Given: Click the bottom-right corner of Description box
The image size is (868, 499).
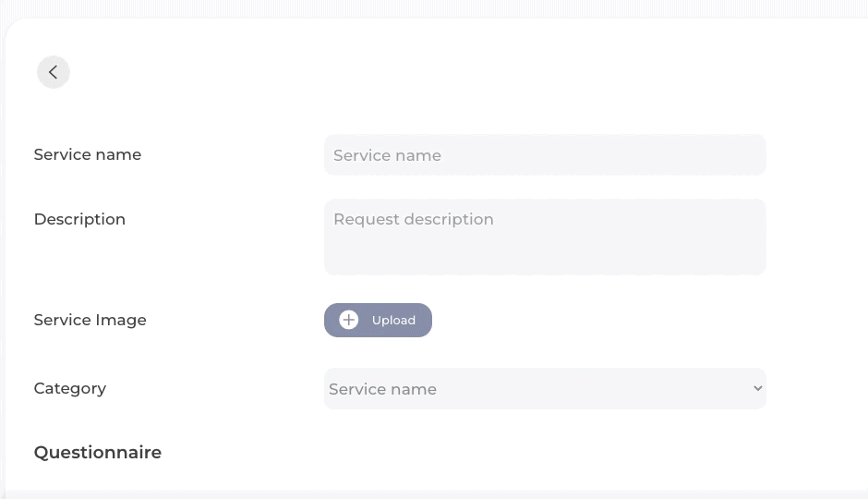Looking at the screenshot, I should point(760,269).
